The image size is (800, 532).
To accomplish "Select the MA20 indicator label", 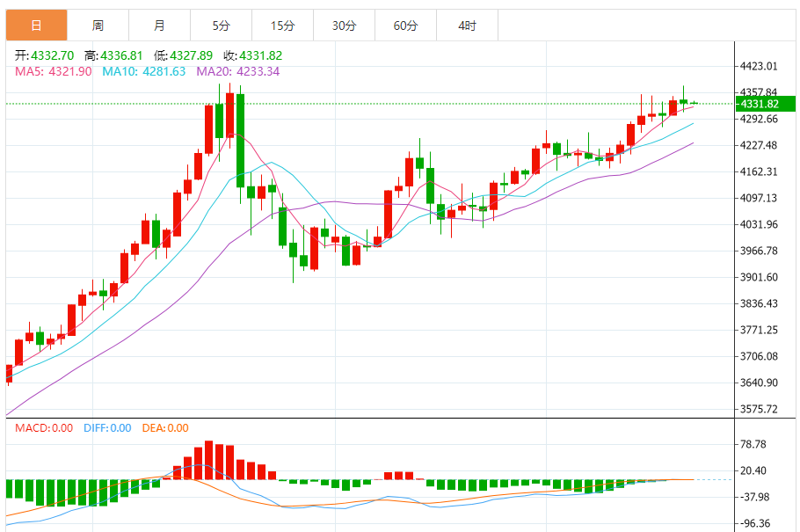I will point(237,71).
